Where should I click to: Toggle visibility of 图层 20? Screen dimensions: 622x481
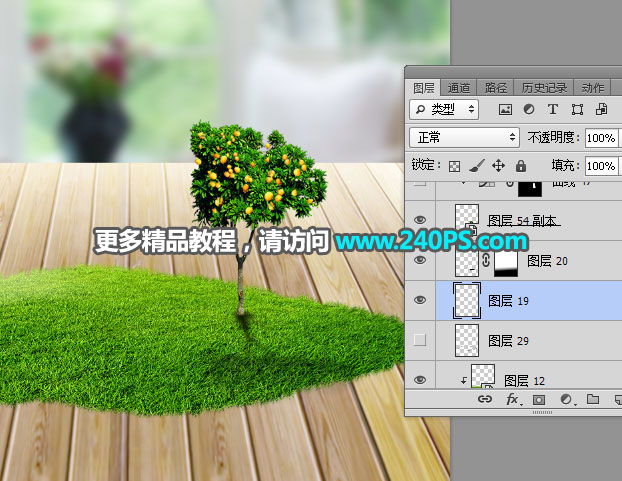click(420, 260)
